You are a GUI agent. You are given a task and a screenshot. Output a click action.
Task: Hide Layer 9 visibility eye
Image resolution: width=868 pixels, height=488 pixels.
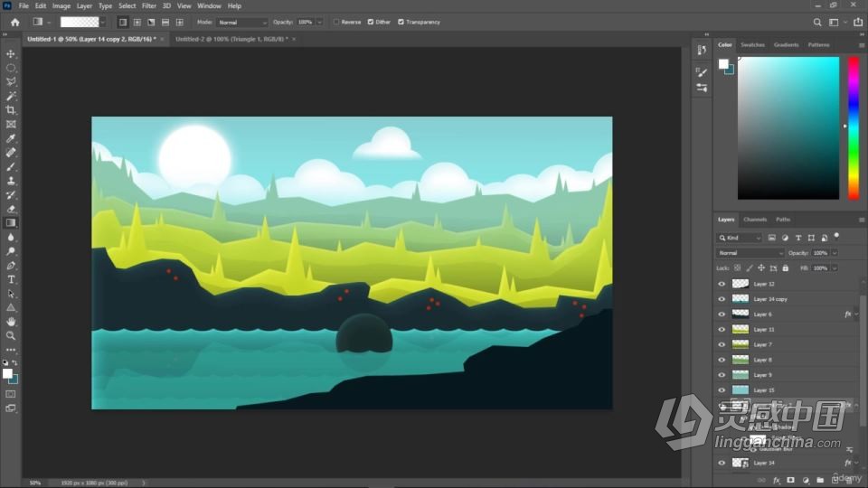pyautogui.click(x=722, y=375)
